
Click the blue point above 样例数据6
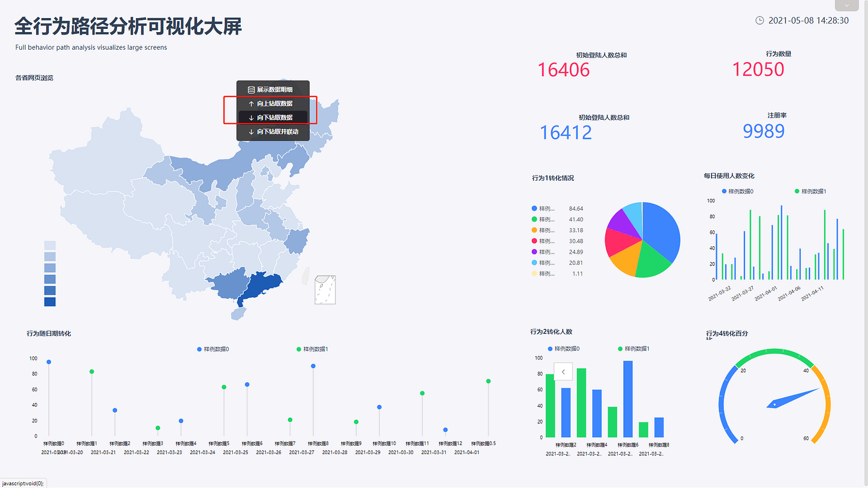tap(247, 385)
